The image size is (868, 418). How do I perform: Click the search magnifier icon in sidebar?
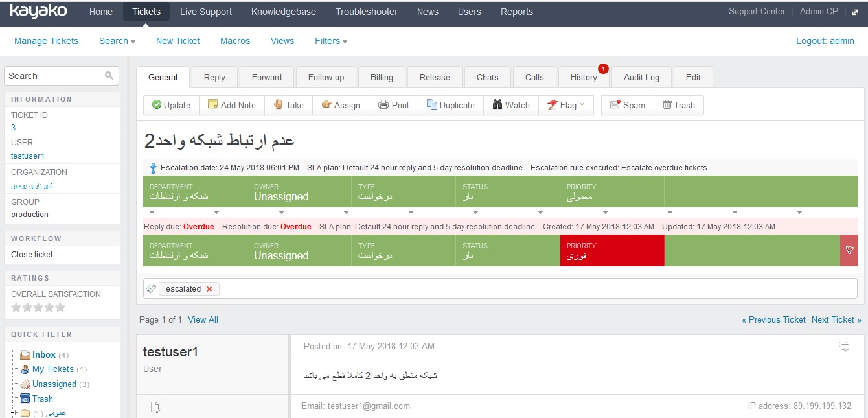[109, 76]
